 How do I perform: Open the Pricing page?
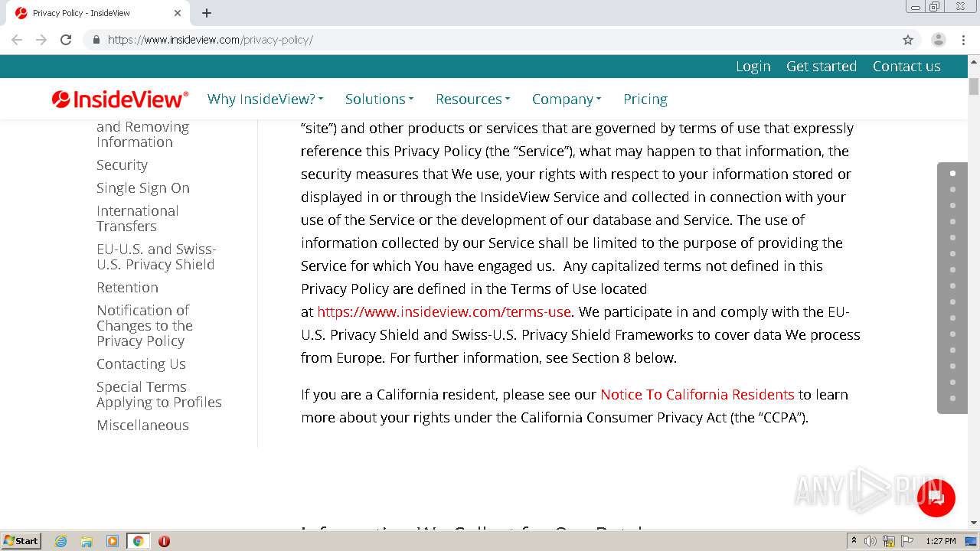pyautogui.click(x=645, y=99)
